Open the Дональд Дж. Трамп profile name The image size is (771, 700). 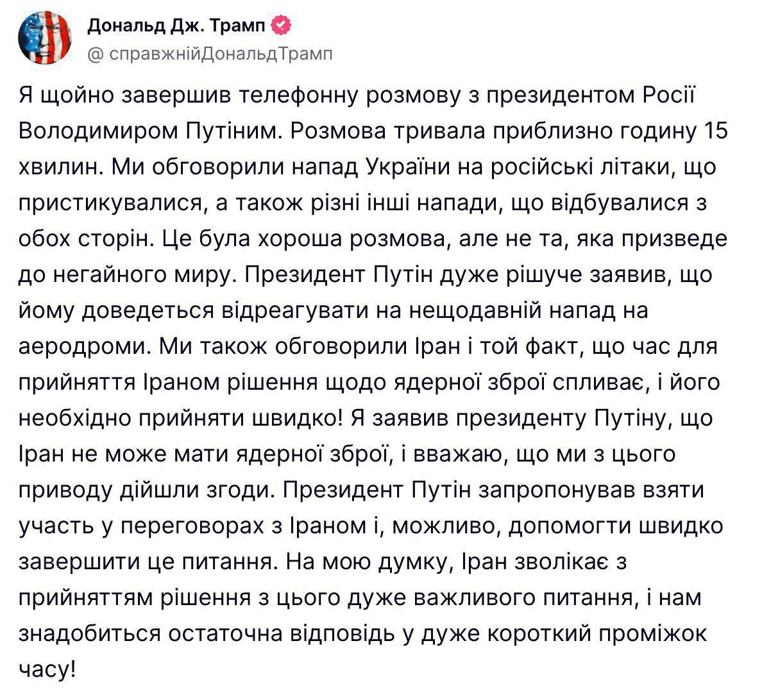[176, 26]
